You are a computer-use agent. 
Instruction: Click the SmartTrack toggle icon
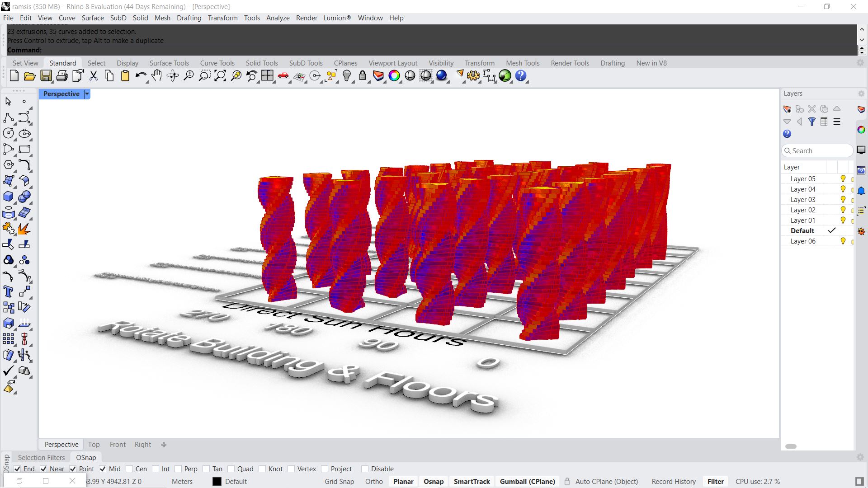tap(472, 481)
